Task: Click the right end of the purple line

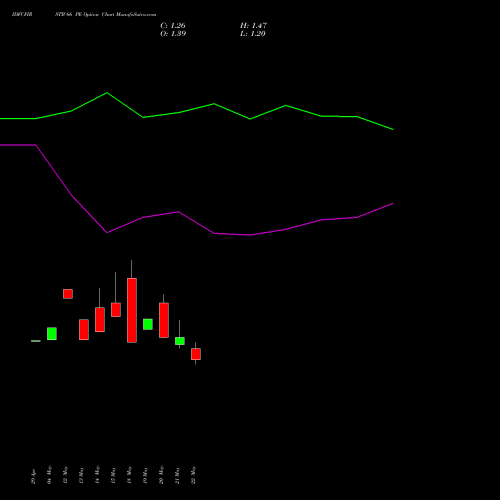Action: (393, 203)
